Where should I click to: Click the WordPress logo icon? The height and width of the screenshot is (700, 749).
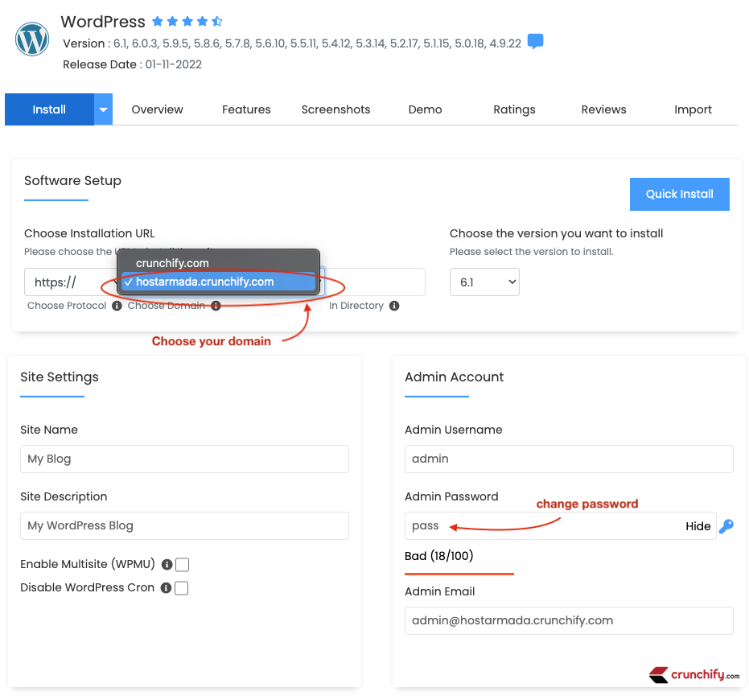[x=32, y=39]
